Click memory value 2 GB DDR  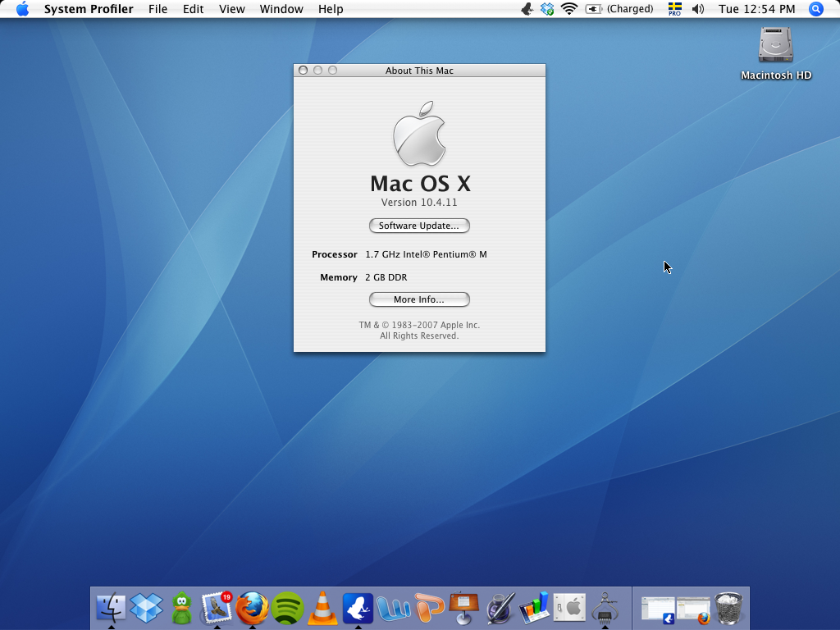[x=386, y=277]
